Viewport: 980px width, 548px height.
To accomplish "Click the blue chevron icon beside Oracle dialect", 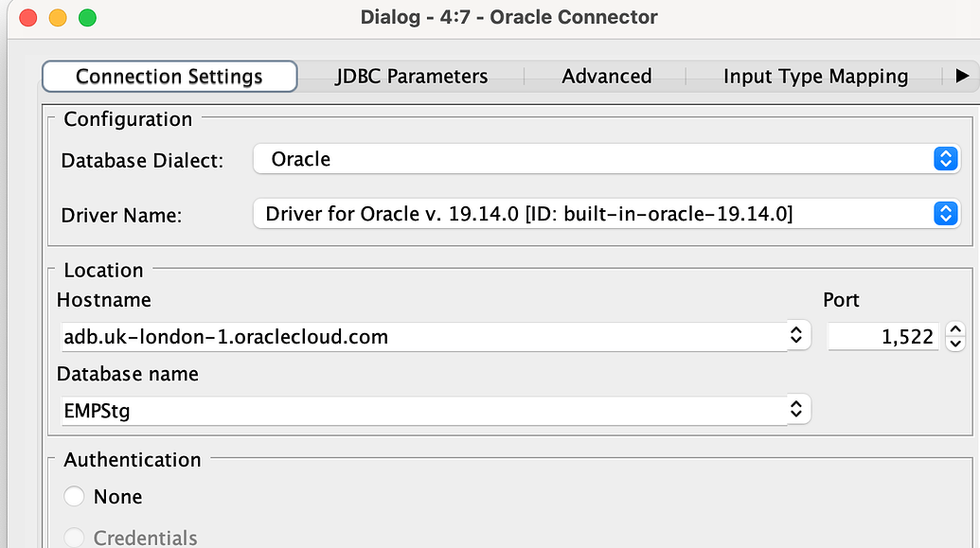I will 944,158.
